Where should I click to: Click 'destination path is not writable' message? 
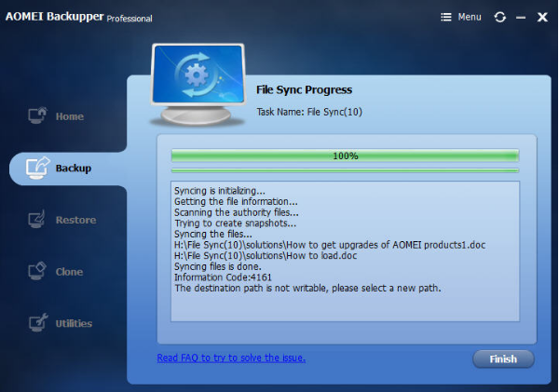coord(307,288)
